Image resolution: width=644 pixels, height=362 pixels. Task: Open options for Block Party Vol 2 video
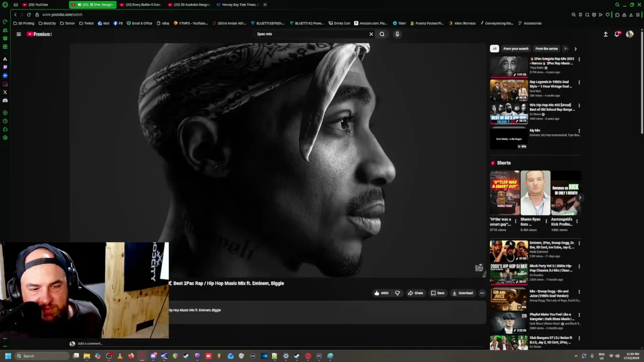coord(579,266)
